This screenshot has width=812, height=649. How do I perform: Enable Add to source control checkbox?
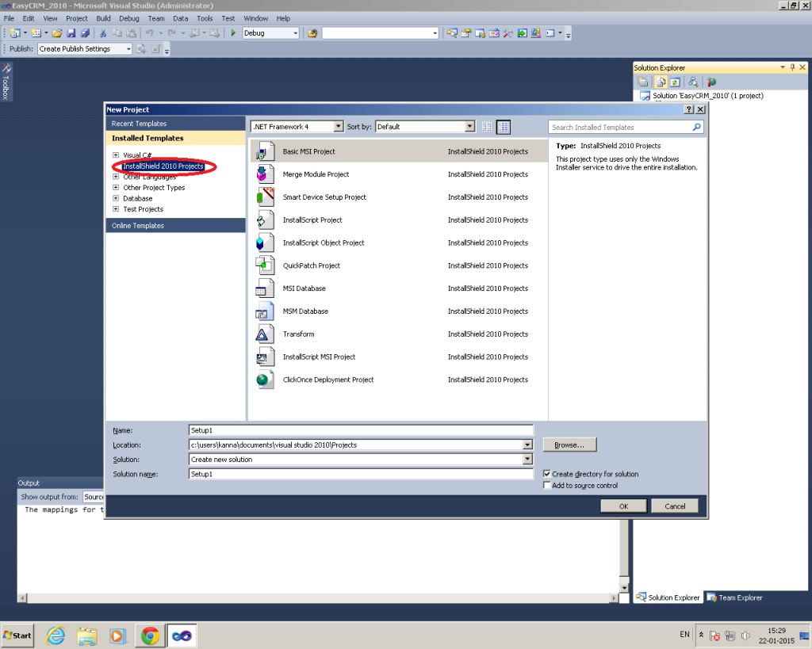(547, 485)
